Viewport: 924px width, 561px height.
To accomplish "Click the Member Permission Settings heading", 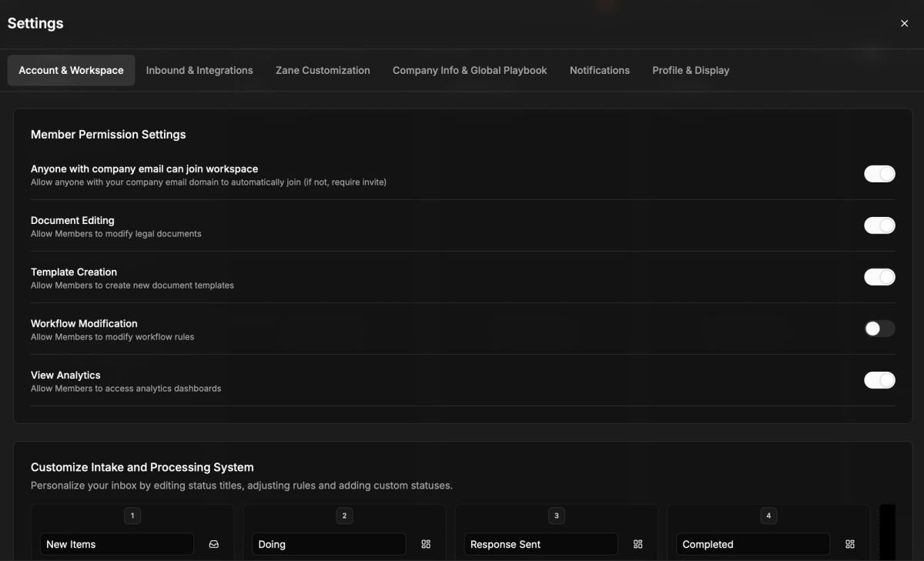I will 109,135.
